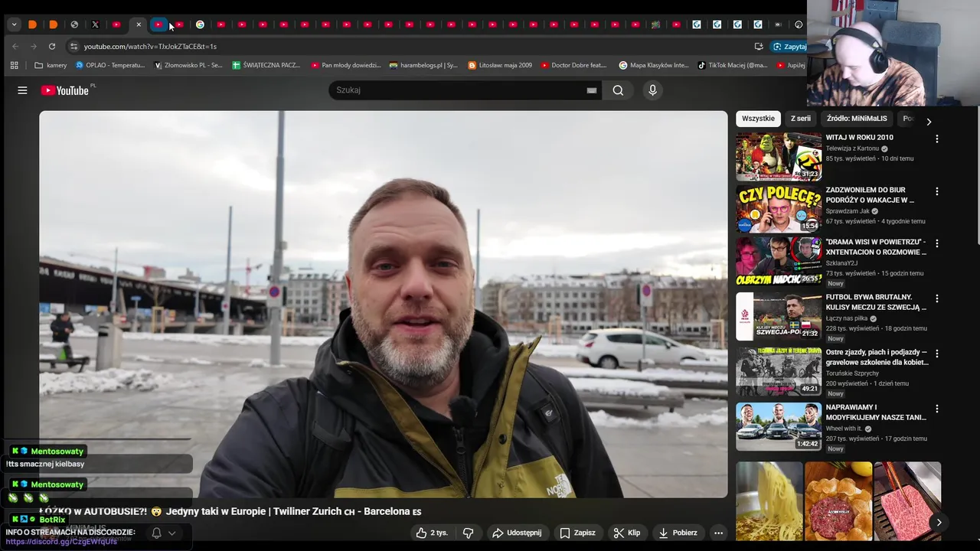Open the kamery bookmark folder
Viewport: 980px width, 551px height.
click(51, 65)
